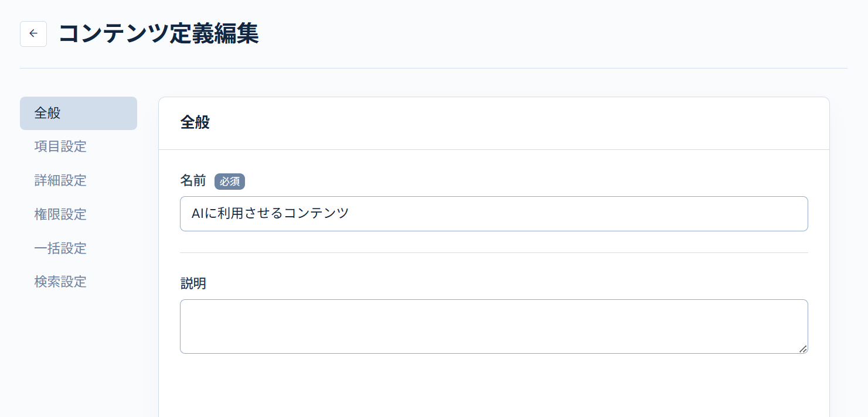The width and height of the screenshot is (868, 417).
Task: Select the 権限設定 tab
Action: click(x=59, y=214)
